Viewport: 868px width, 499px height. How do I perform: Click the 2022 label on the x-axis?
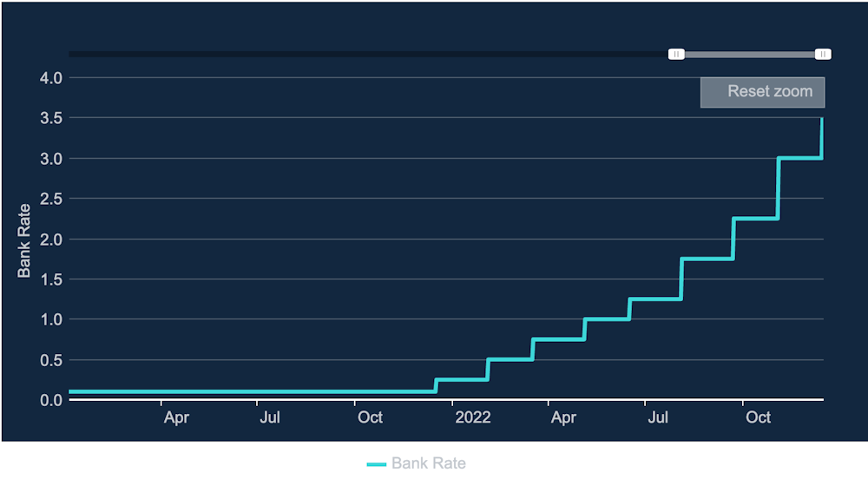473,418
